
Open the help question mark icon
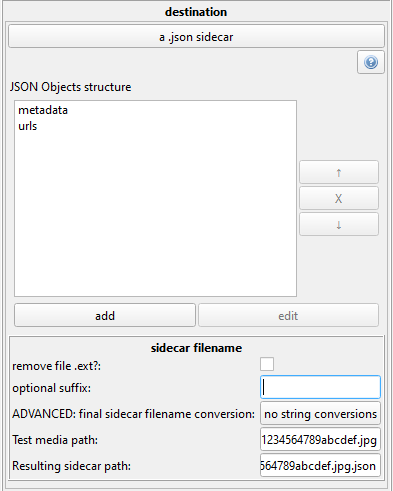tap(371, 62)
